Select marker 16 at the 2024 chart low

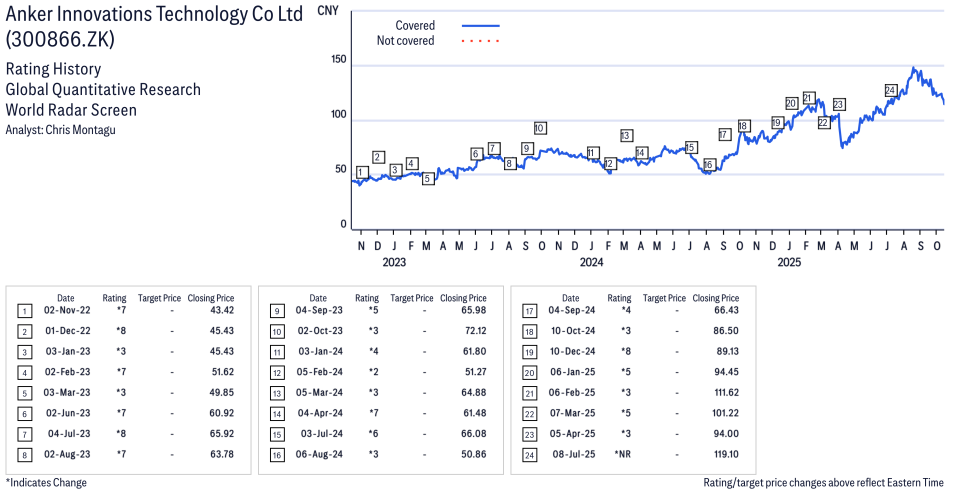pos(708,165)
